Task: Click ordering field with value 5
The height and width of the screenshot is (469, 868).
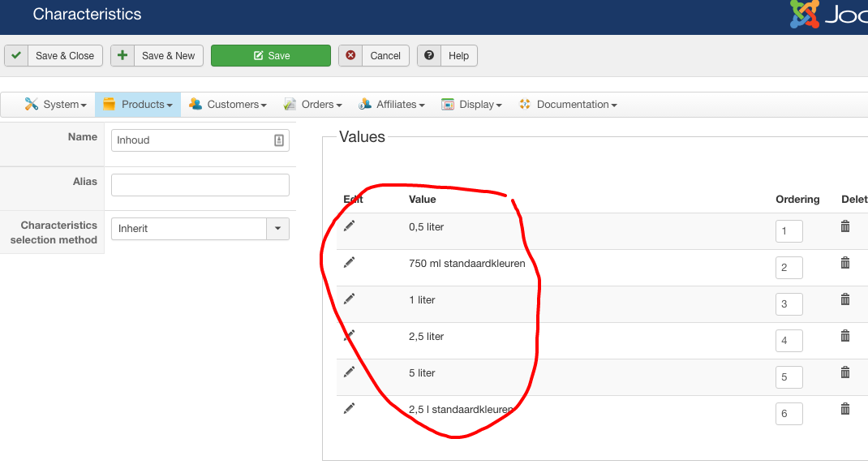Action: click(789, 377)
